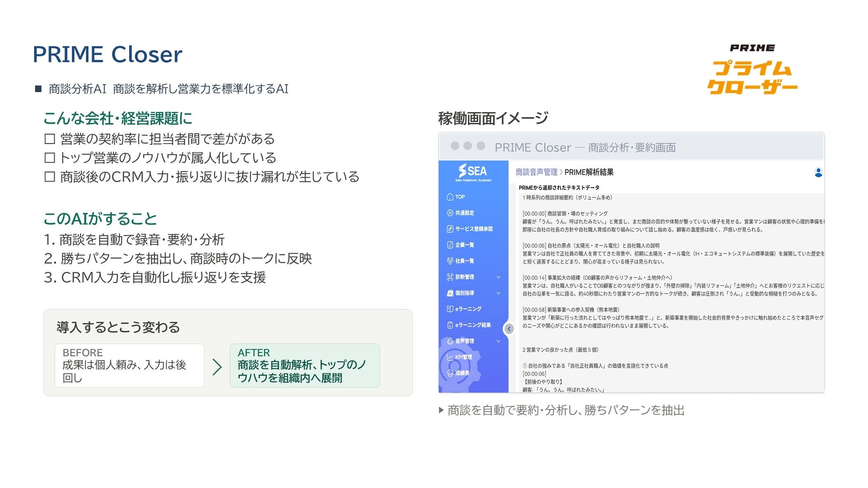
Task: Click the [00:00:00] 商談冒頭・場のセッティング line
Action: click(565, 213)
